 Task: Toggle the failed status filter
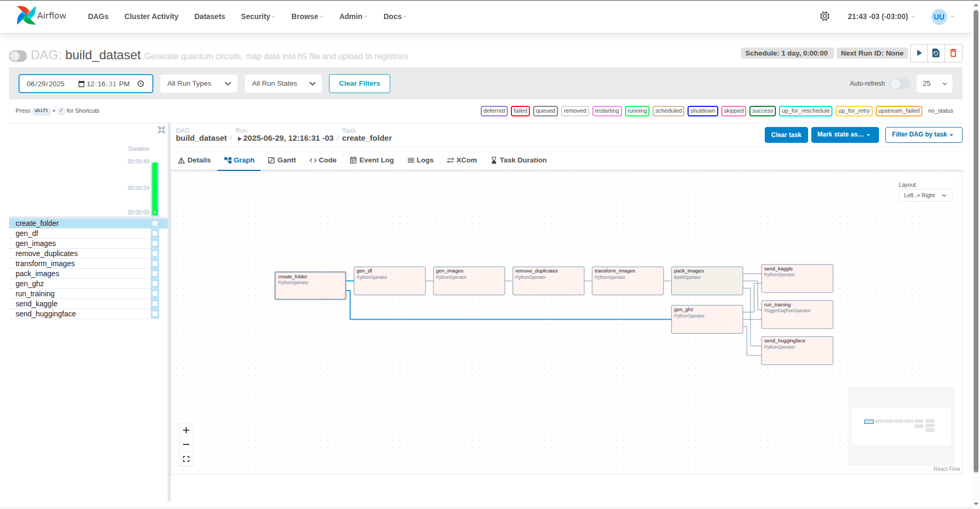point(520,111)
